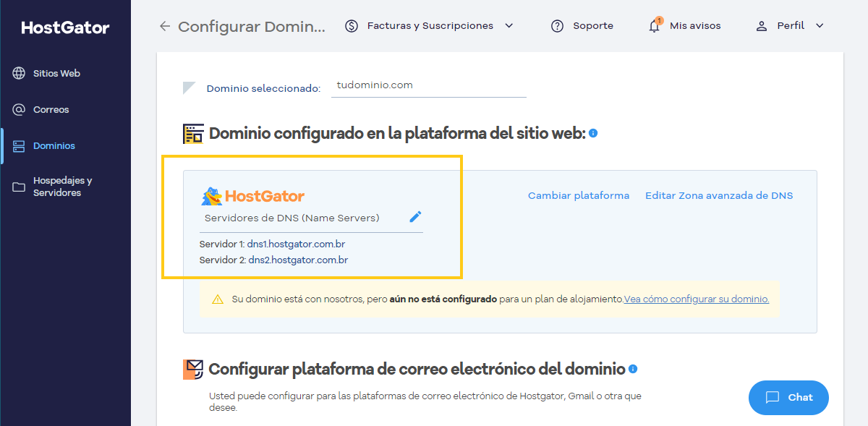Expand the Perfil dropdown chevron
This screenshot has height=426, width=868.
coord(820,26)
